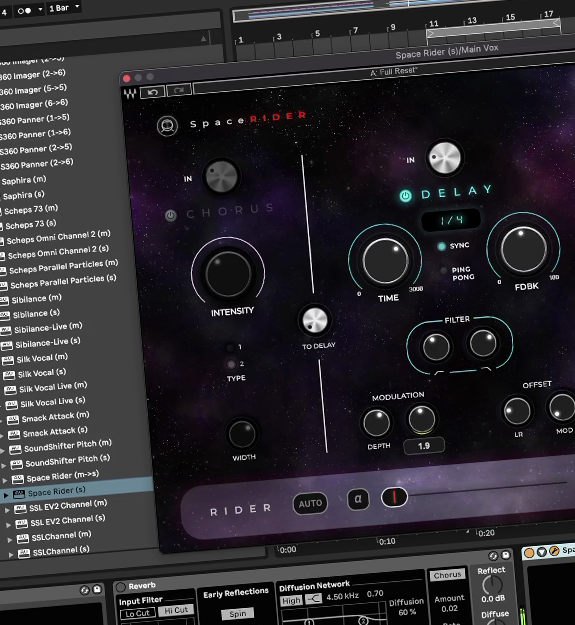Select Sibilance-Live (m) in browser
575x625 pixels.
point(48,328)
